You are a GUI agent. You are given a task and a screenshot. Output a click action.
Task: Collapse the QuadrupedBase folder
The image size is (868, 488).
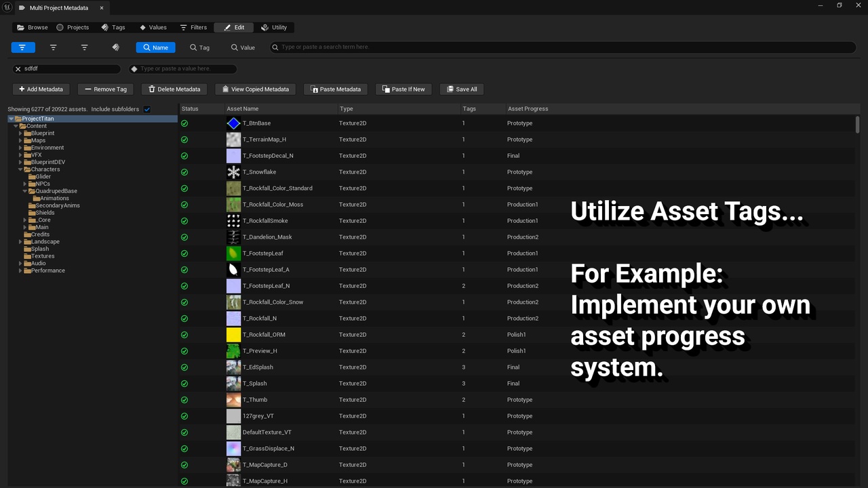pyautogui.click(x=25, y=191)
